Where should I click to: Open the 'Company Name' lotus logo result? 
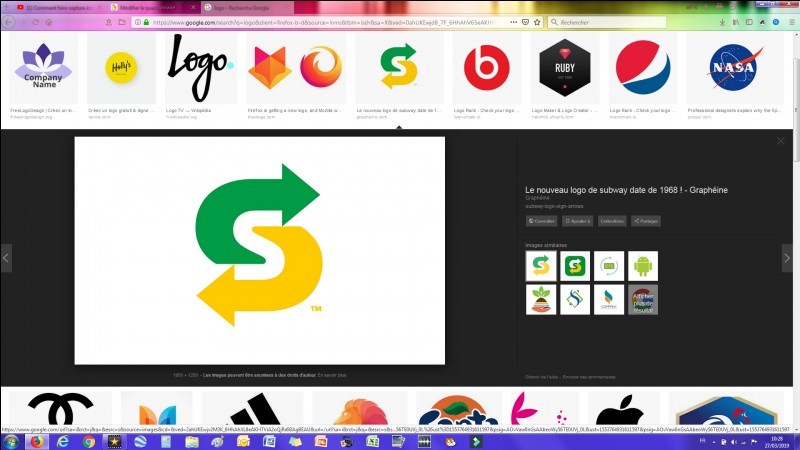click(x=43, y=68)
